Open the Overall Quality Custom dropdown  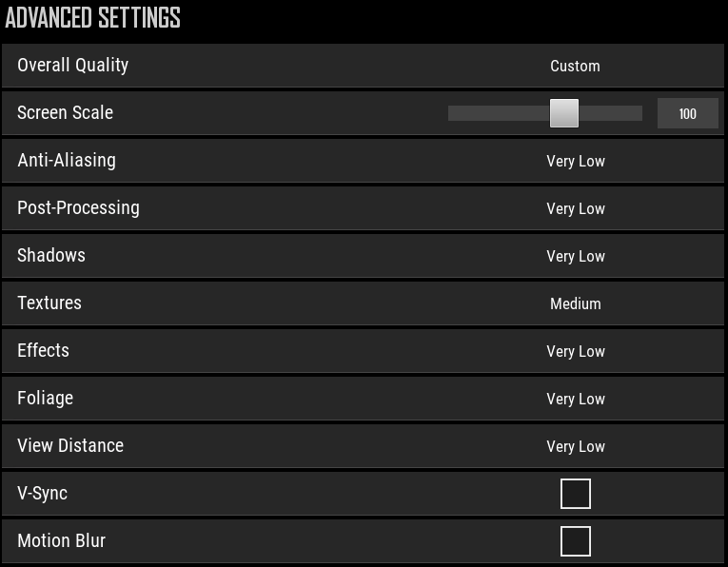click(575, 66)
